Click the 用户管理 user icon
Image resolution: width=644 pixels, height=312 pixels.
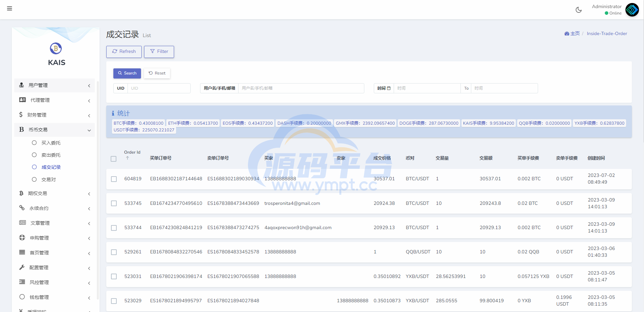tap(22, 85)
